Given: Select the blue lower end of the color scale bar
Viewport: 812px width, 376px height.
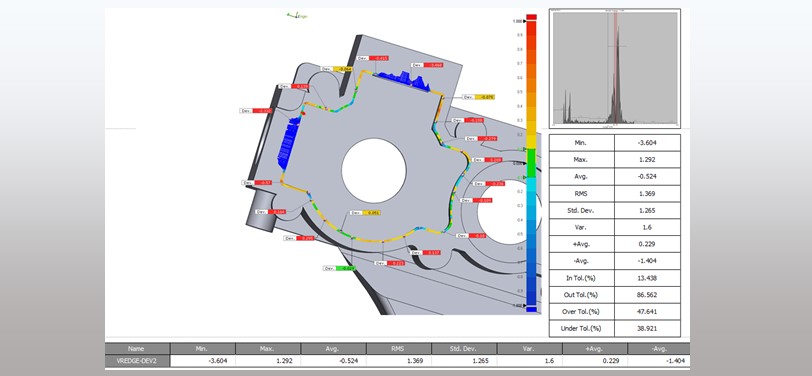Looking at the screenshot, I should click(x=531, y=309).
